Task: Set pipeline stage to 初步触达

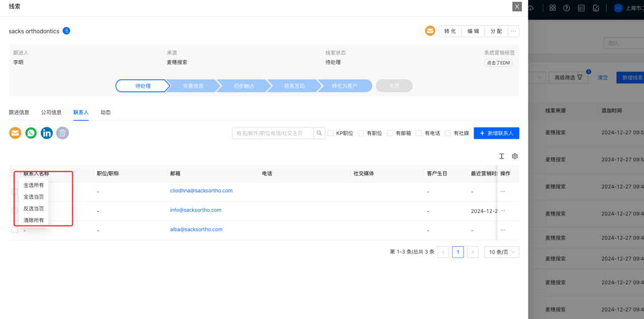Action: [244, 86]
